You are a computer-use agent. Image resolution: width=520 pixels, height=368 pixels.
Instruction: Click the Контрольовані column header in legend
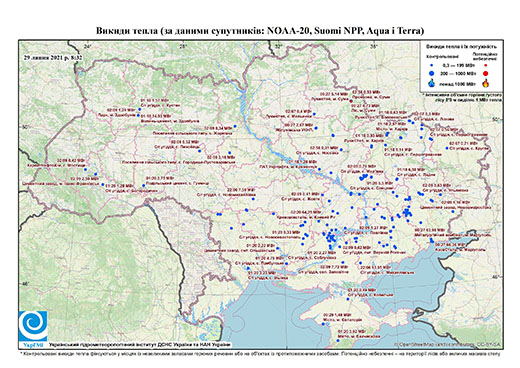point(438,57)
